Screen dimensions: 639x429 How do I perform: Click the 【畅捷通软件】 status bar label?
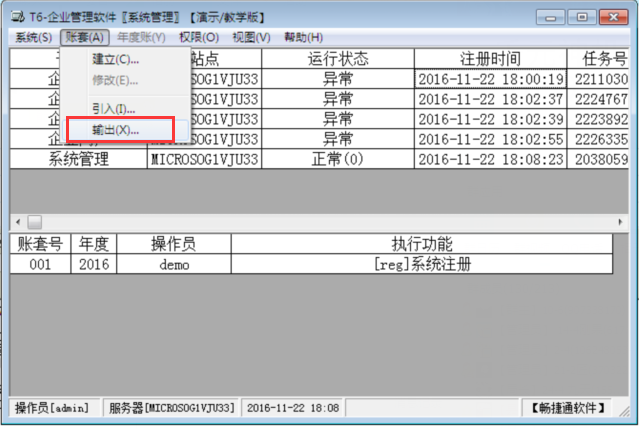[568, 408]
